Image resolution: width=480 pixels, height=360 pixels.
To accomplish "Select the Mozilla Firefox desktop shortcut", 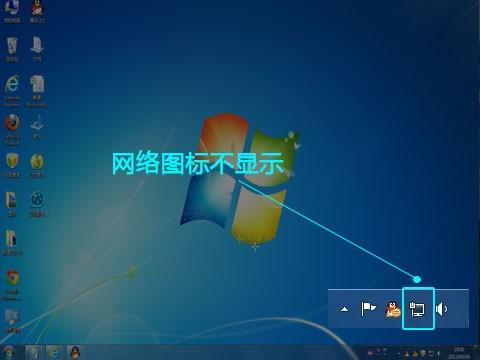I will click(12, 129).
